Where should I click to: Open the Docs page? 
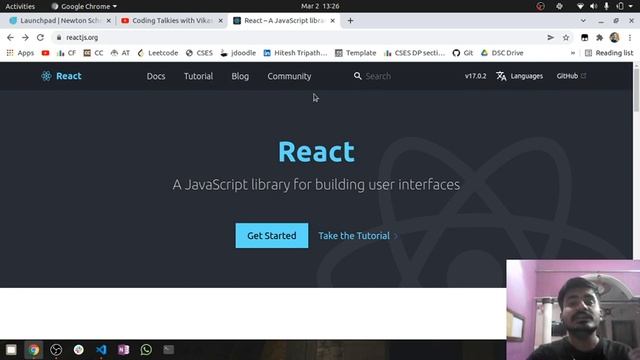pyautogui.click(x=156, y=76)
